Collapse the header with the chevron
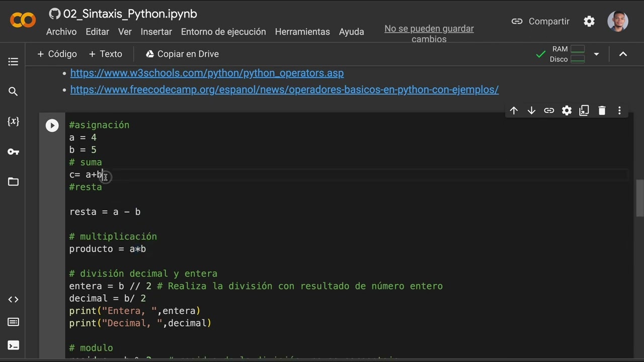This screenshot has height=362, width=644. pos(623,54)
